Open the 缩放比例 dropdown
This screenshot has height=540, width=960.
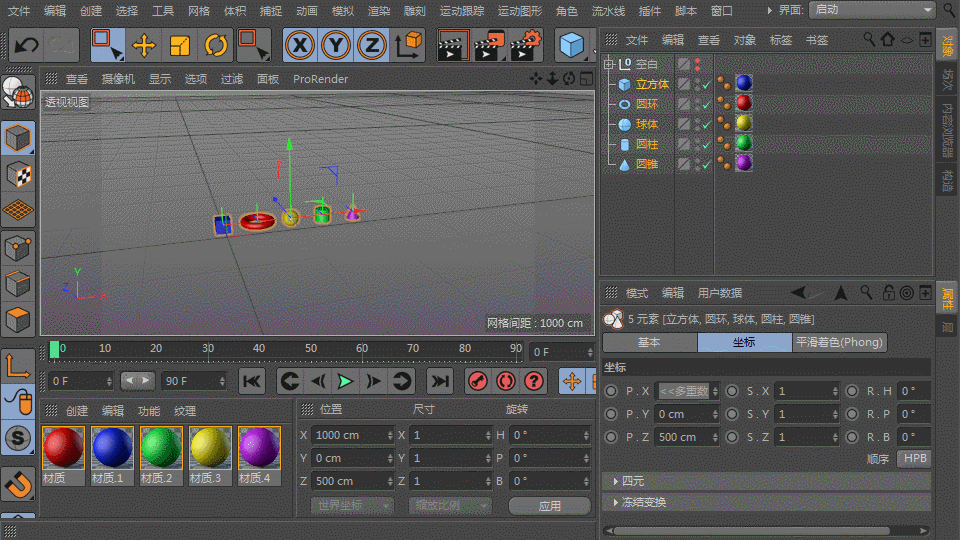[450, 506]
